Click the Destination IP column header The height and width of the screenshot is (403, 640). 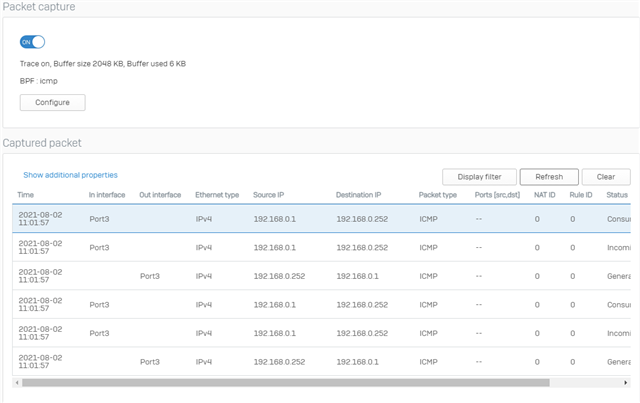(358, 195)
